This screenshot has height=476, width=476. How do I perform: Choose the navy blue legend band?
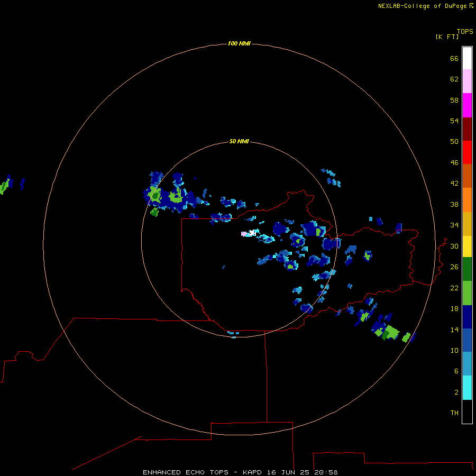[x=467, y=317]
